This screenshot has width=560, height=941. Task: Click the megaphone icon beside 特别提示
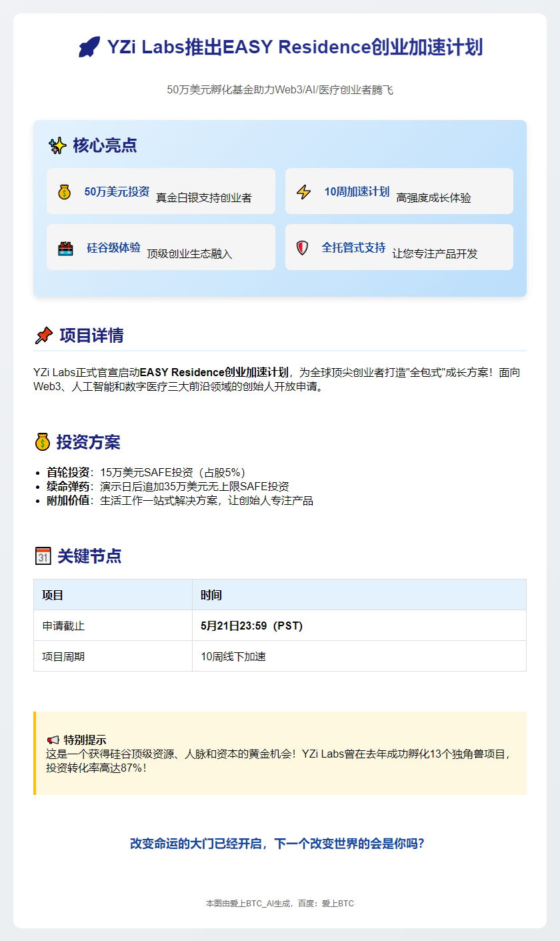[x=53, y=740]
